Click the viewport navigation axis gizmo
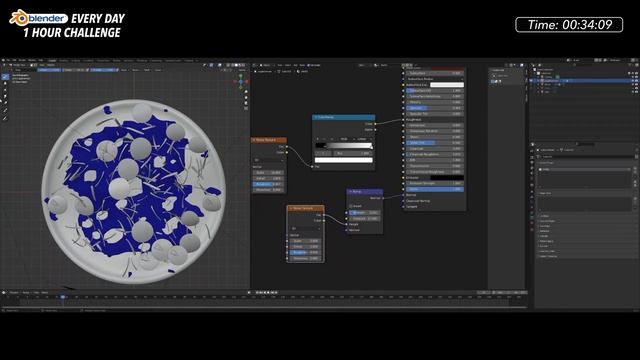The height and width of the screenshot is (360, 640). (241, 82)
